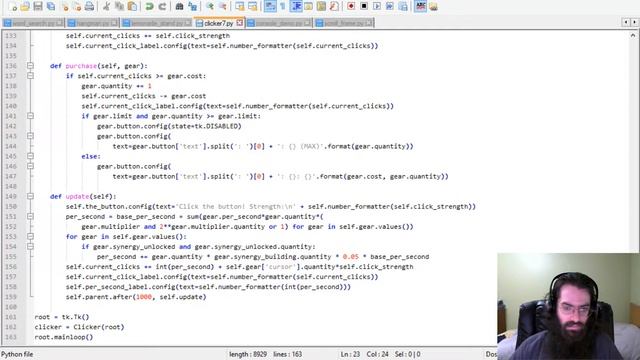Screen dimensions: 640x360
Task: Click 'Python file' in the status bar
Action: click(17, 354)
